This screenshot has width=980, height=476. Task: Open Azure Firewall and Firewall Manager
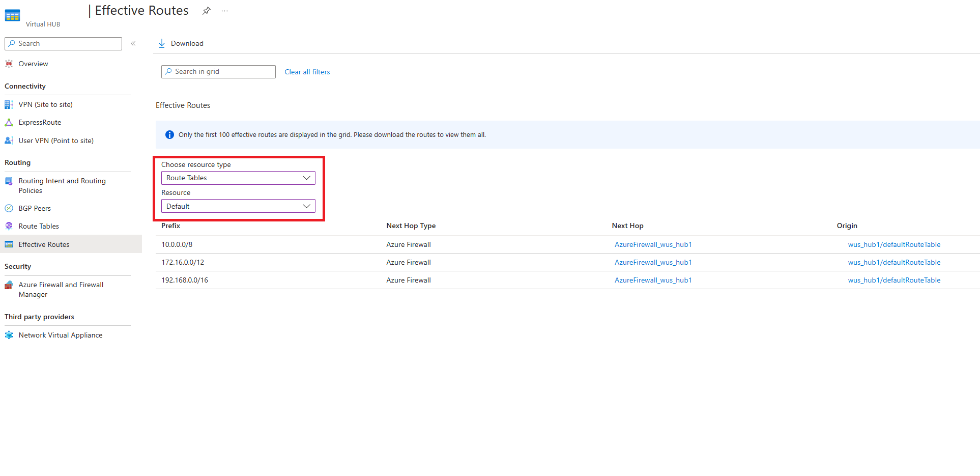click(61, 289)
